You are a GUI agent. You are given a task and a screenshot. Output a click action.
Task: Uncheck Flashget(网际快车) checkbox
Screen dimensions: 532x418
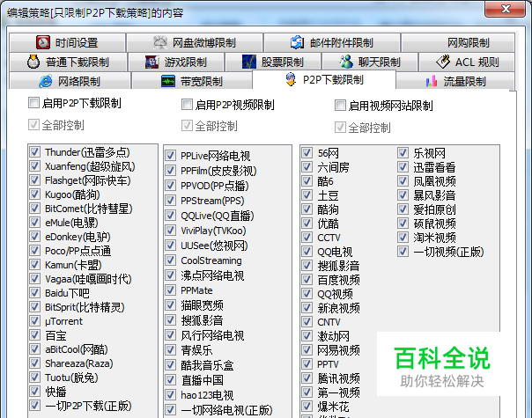coord(34,180)
